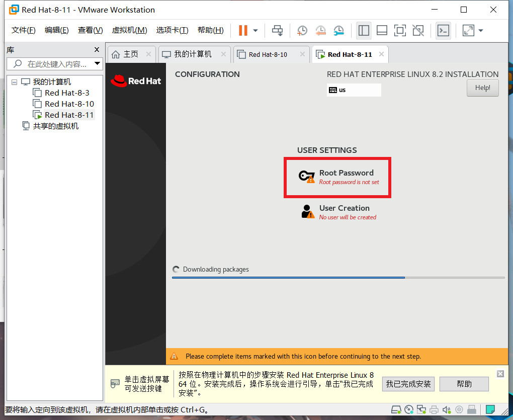
Task: Click the 我已完成安装 button
Action: [x=408, y=384]
